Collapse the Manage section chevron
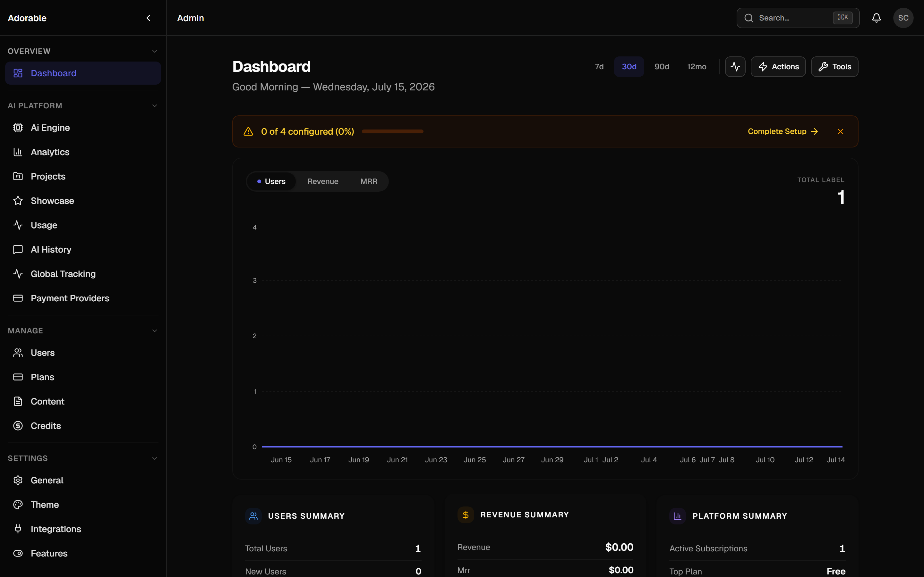 [155, 331]
